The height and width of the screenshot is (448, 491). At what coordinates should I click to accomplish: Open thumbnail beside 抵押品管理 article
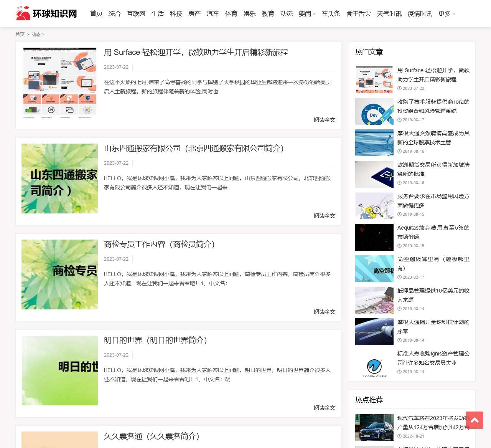tap(374, 300)
